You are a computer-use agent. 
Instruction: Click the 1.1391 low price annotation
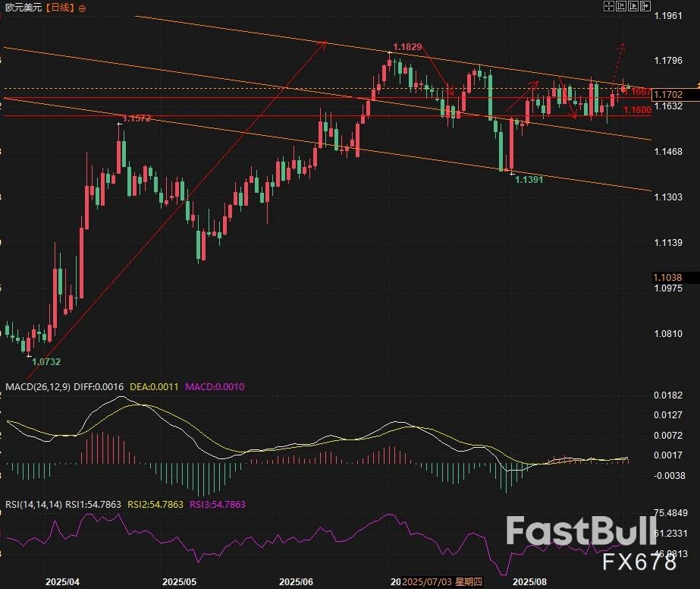[528, 180]
